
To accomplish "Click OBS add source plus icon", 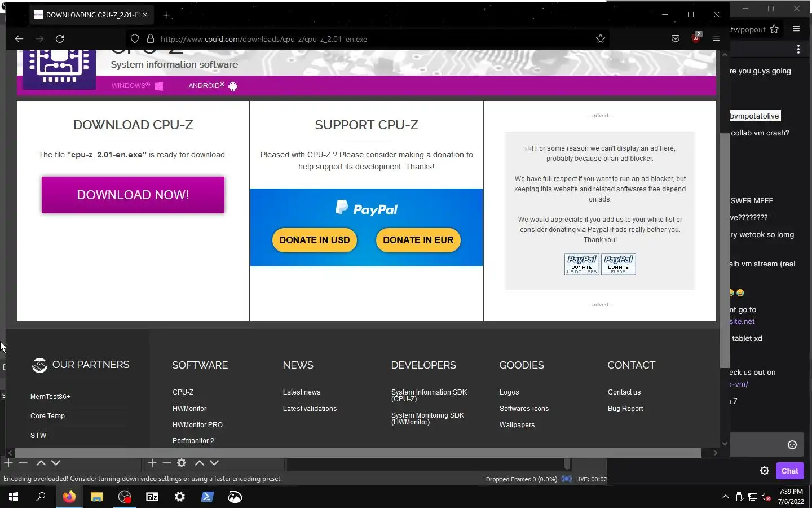I will [x=152, y=463].
